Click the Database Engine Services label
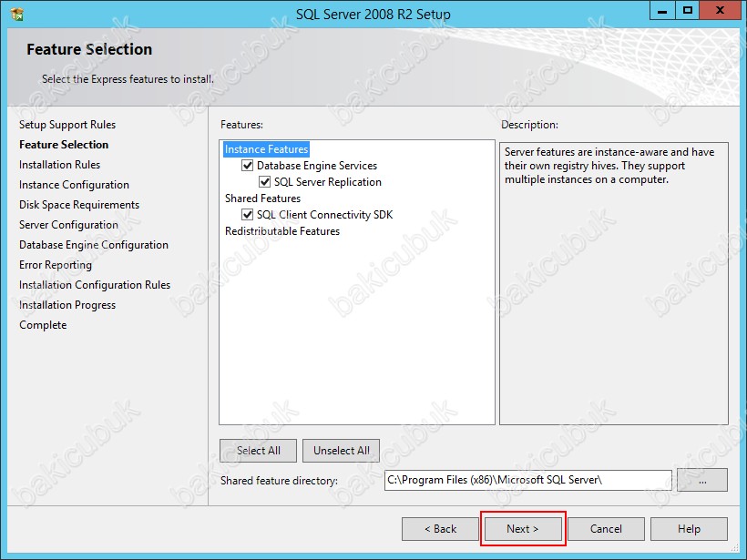 click(317, 166)
